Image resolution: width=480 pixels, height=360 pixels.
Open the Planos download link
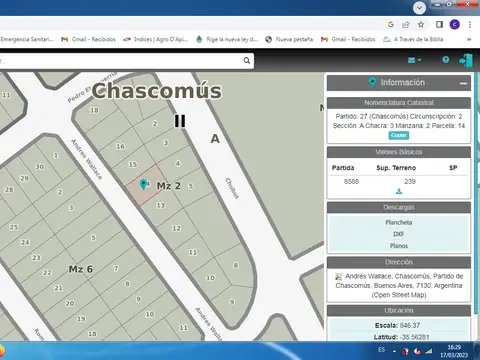[399, 246]
